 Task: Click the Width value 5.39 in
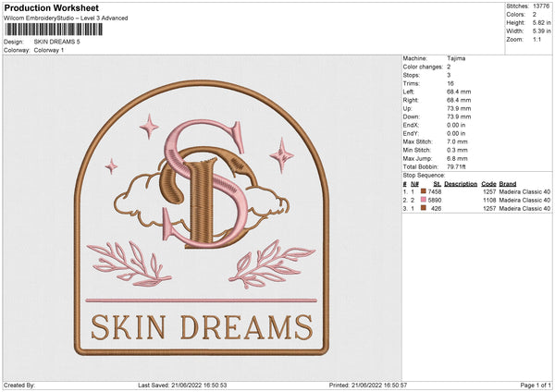[541, 31]
